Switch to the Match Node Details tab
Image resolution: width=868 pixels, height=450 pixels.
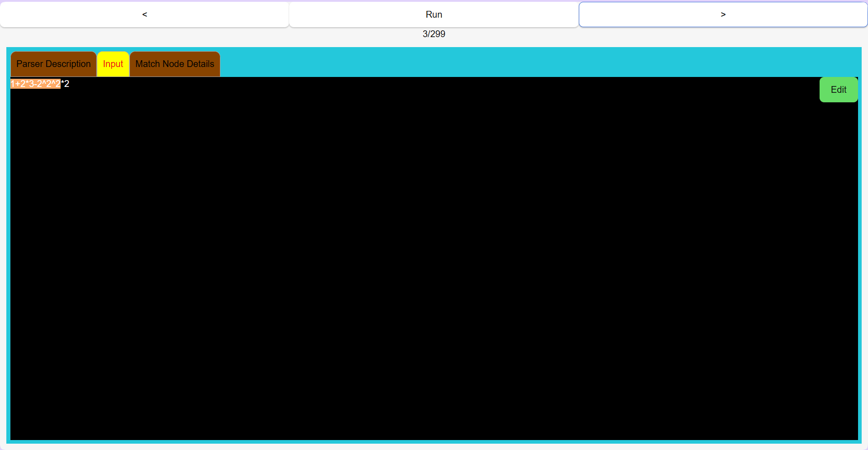174,64
